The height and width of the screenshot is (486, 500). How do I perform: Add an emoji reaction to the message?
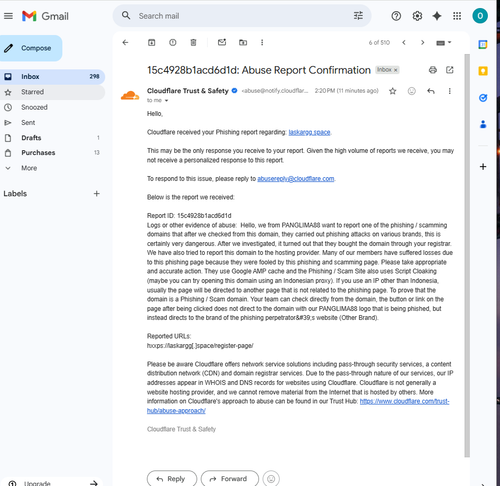412,91
